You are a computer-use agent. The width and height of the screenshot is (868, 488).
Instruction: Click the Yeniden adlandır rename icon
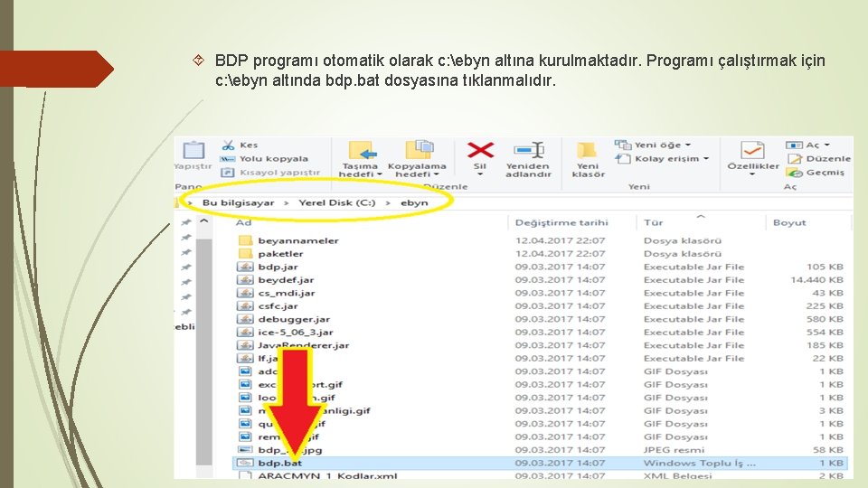pos(529,150)
